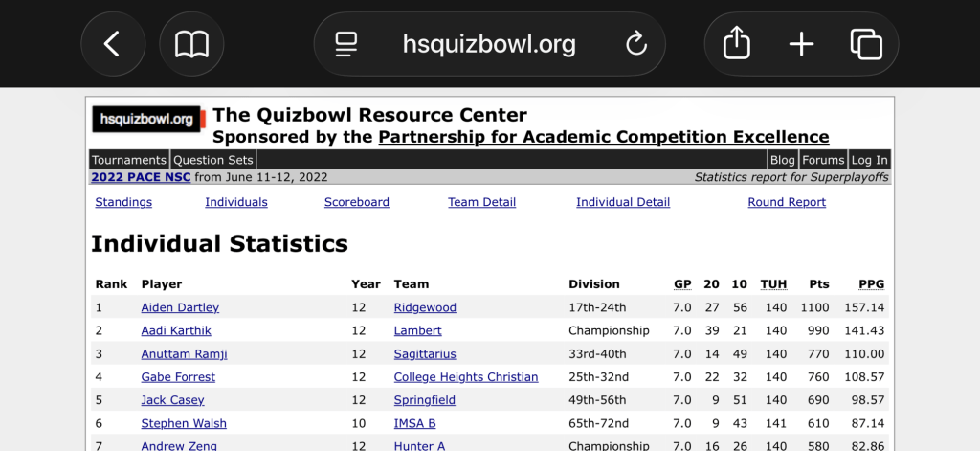Tap the hsquizbowl.org address field
This screenshot has height=451, width=980.
click(x=489, y=44)
